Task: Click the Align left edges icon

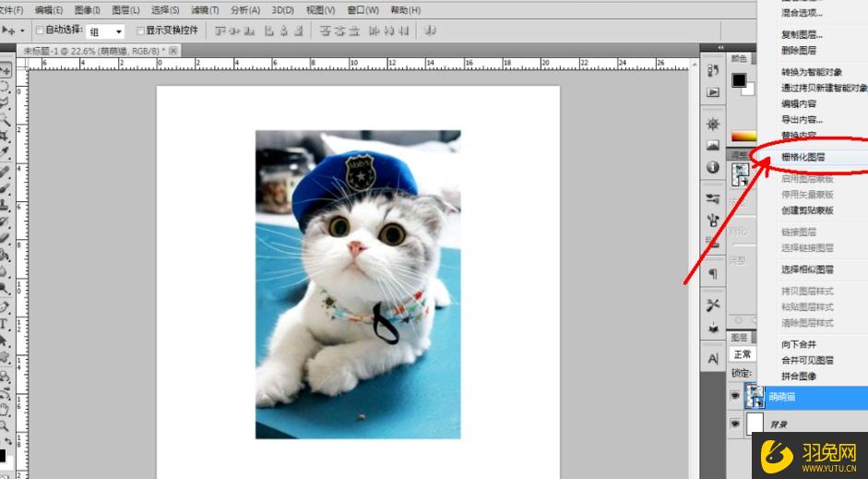Action: (269, 31)
